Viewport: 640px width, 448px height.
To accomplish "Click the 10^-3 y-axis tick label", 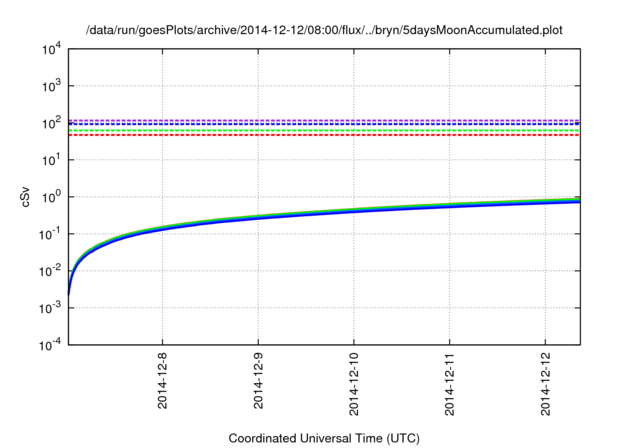I will click(x=51, y=308).
